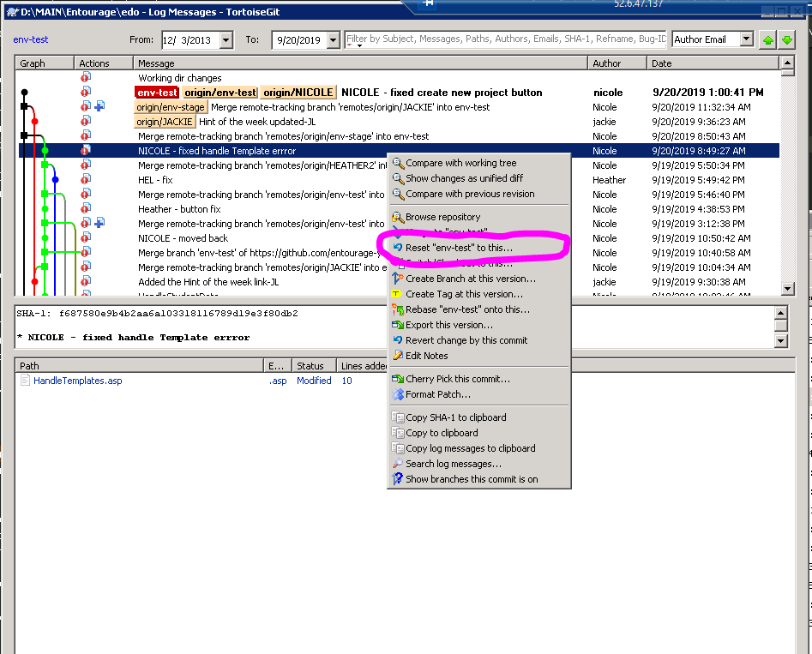This screenshot has width=812, height=654.
Task: Click the blue plus added icon on origin/env-stage row
Action: (99, 106)
